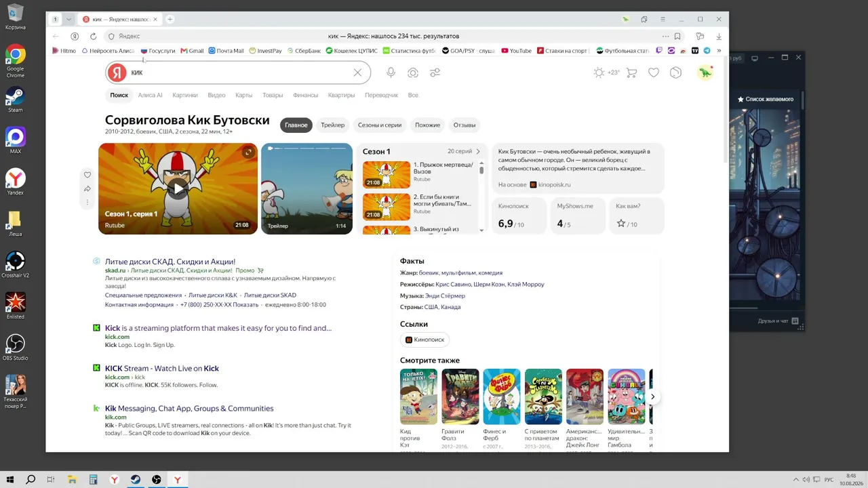
Task: Share the show with arrow icon
Action: (x=87, y=188)
